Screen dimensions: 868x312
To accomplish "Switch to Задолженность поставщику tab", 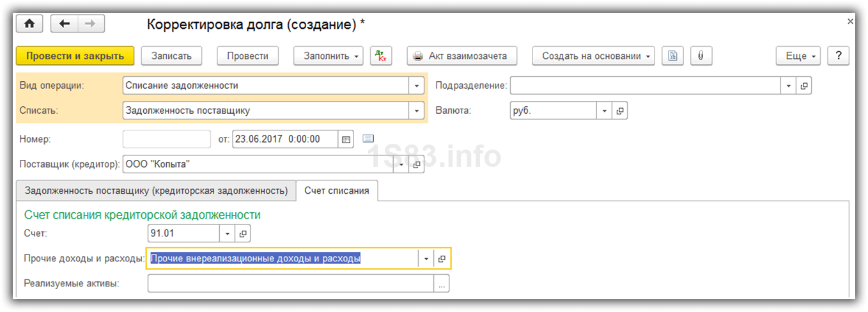I will (x=157, y=191).
